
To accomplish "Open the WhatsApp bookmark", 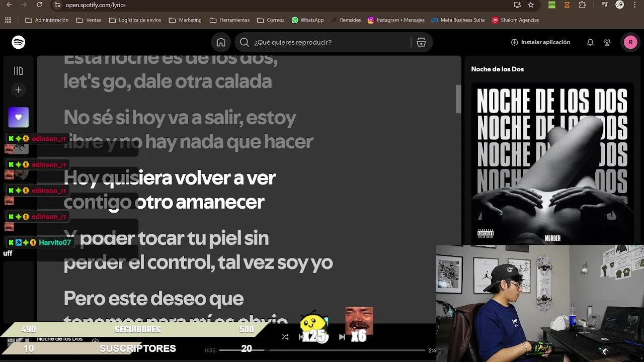I will 307,20.
